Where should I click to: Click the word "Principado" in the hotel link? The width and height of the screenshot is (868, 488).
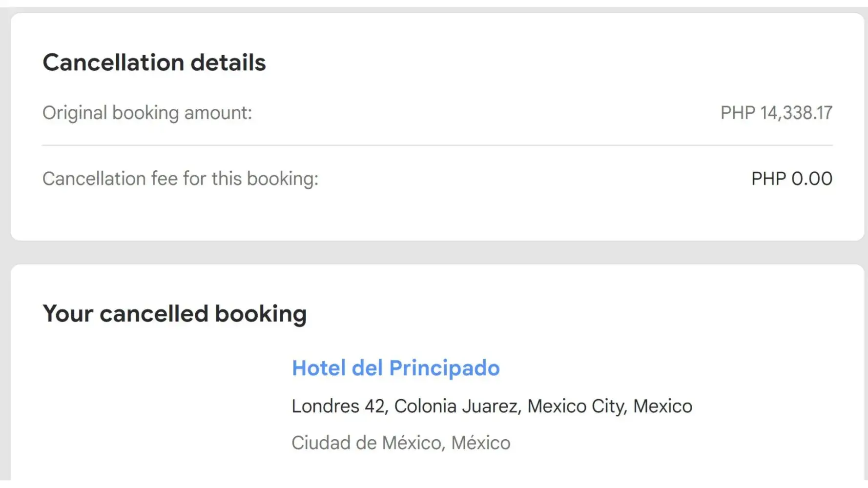point(444,368)
